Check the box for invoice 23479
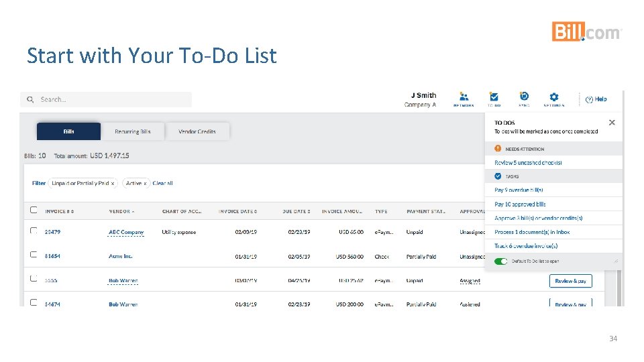This screenshot has height=362, width=644. (34, 231)
